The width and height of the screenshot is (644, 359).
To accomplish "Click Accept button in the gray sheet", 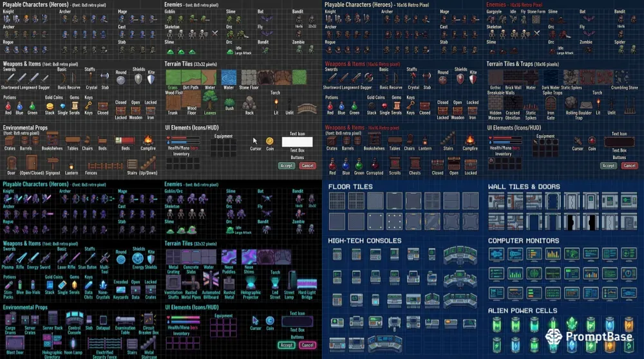I will pos(287,166).
